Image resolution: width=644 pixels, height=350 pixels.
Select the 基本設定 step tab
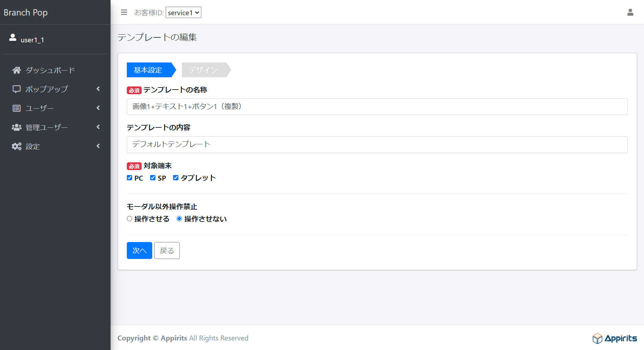pos(151,70)
